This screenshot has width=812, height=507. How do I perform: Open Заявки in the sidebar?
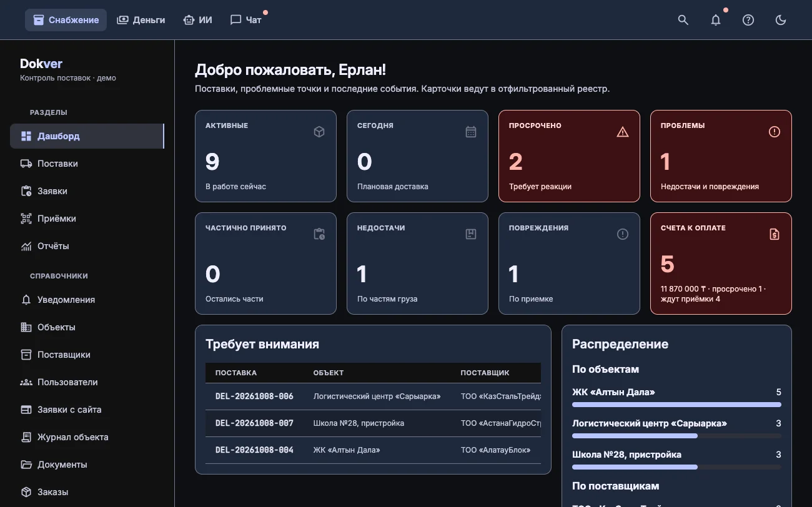click(x=87, y=191)
